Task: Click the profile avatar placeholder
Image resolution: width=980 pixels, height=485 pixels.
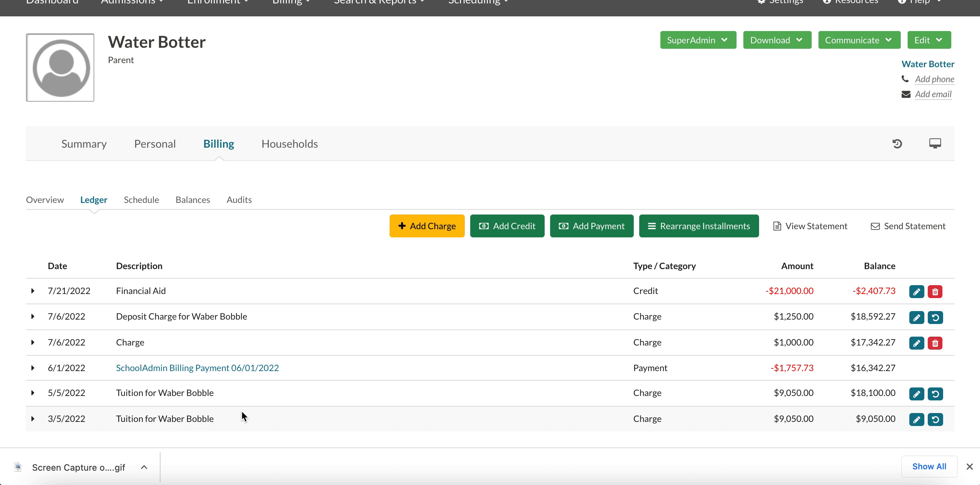Action: 60,68
